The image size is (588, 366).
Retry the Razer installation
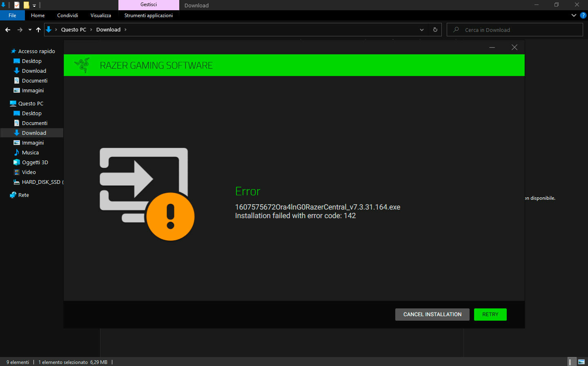point(490,315)
